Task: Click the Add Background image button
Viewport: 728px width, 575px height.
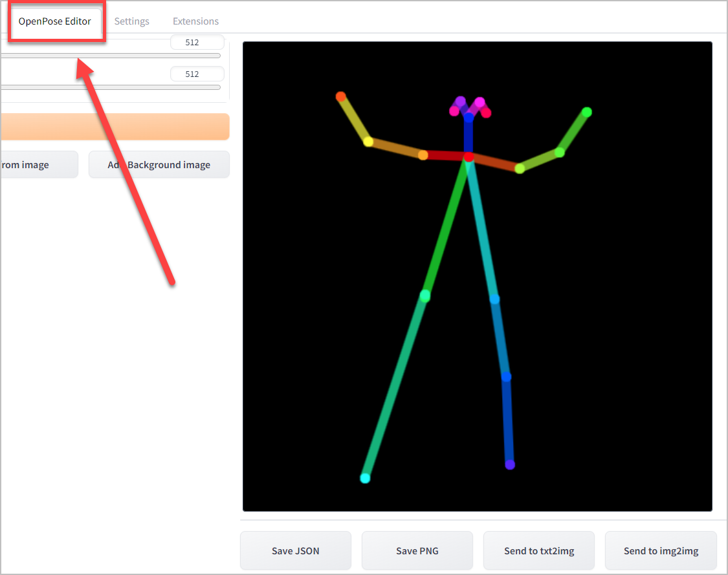Action: [x=159, y=164]
